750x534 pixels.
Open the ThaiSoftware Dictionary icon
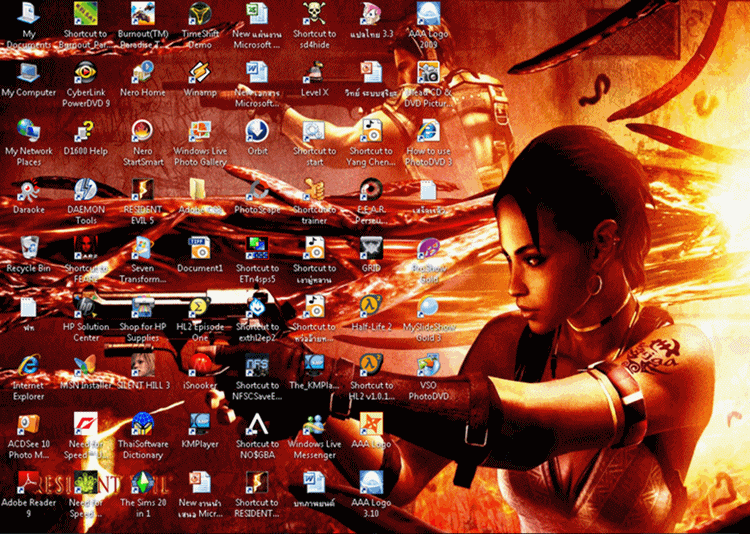[x=143, y=424]
